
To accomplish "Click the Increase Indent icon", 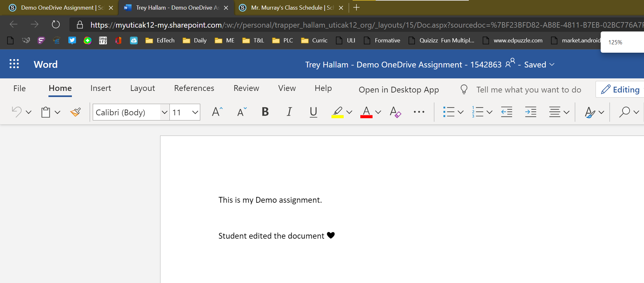I will click(x=530, y=112).
